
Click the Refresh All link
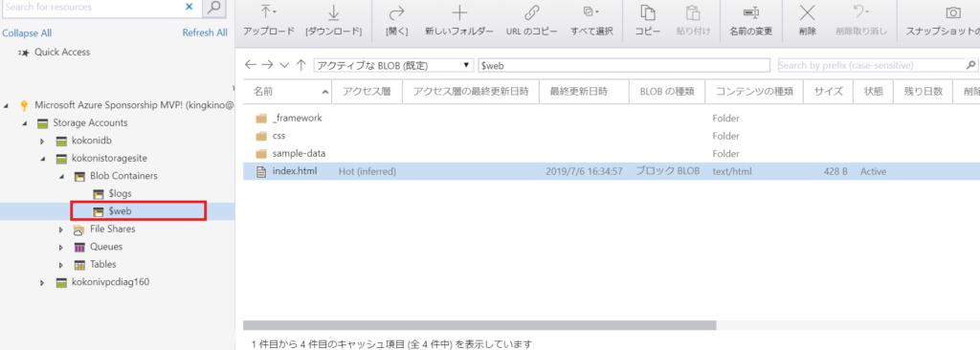[205, 33]
